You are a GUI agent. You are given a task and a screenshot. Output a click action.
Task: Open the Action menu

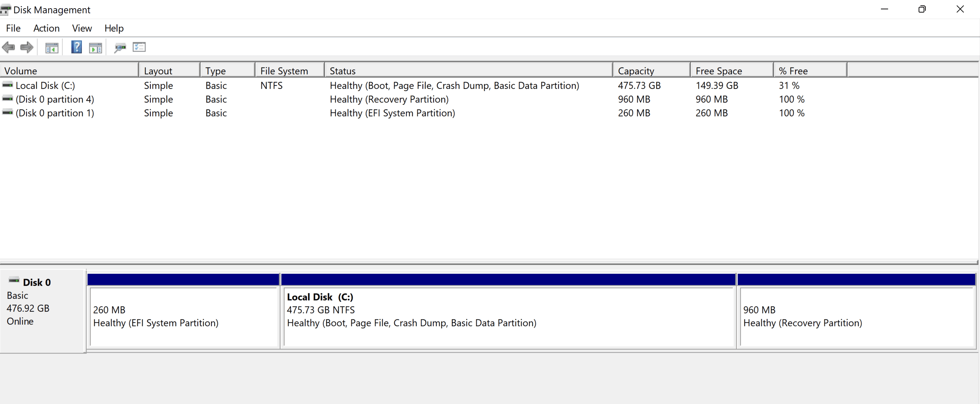(x=46, y=28)
